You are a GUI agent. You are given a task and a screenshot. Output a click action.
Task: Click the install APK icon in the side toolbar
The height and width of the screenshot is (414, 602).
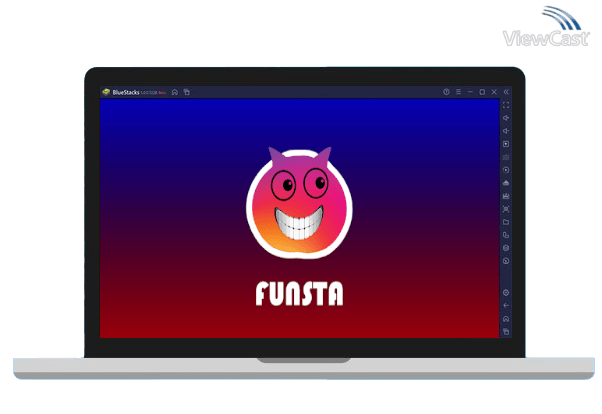click(x=506, y=183)
